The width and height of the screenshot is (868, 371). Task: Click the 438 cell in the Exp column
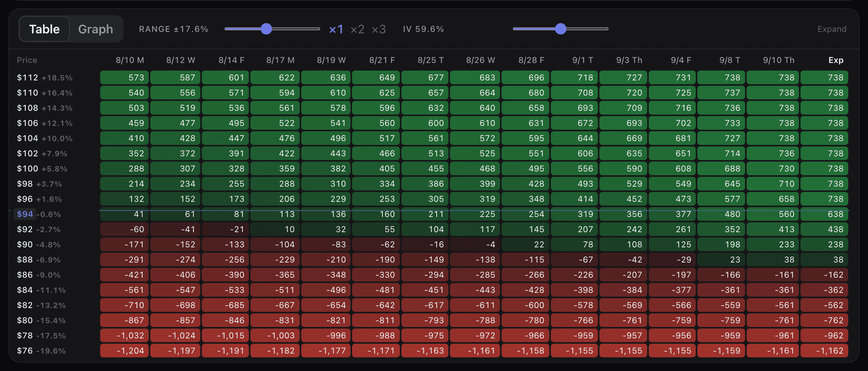(x=824, y=230)
